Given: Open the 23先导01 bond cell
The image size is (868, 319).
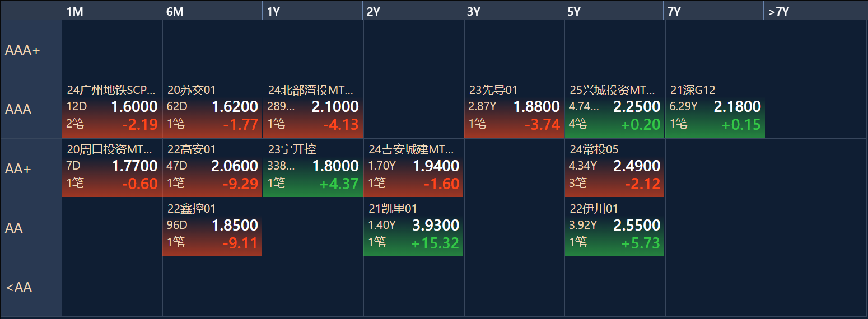Looking at the screenshot, I should click(514, 109).
